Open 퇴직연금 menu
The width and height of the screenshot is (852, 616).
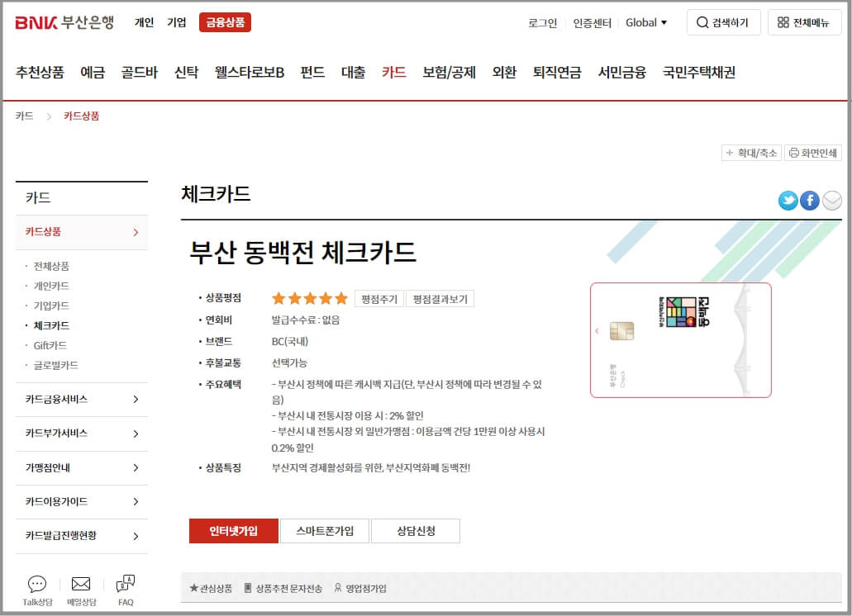[x=557, y=72]
